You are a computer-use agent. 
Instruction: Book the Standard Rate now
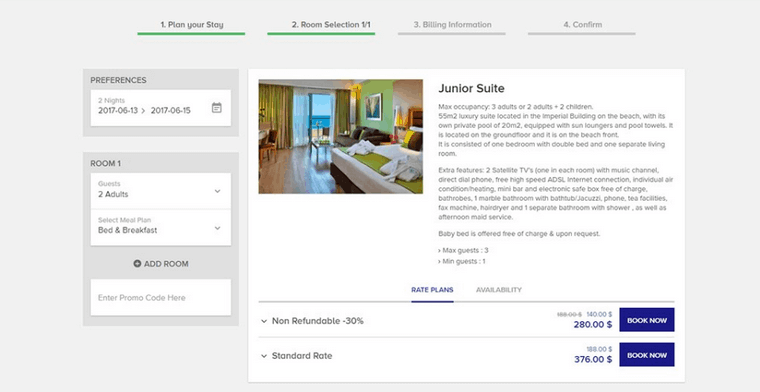pyautogui.click(x=647, y=355)
